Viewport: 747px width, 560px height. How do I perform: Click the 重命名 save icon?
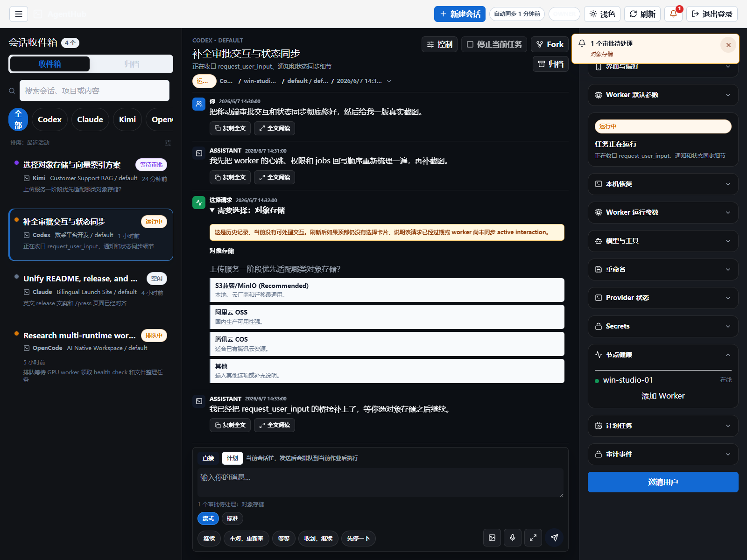coord(599,269)
